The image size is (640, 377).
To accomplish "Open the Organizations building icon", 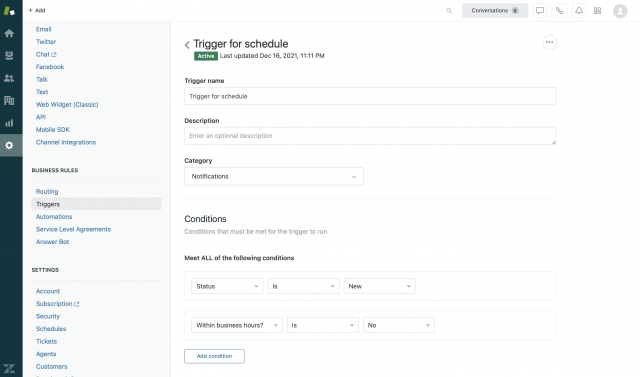I will coord(9,100).
